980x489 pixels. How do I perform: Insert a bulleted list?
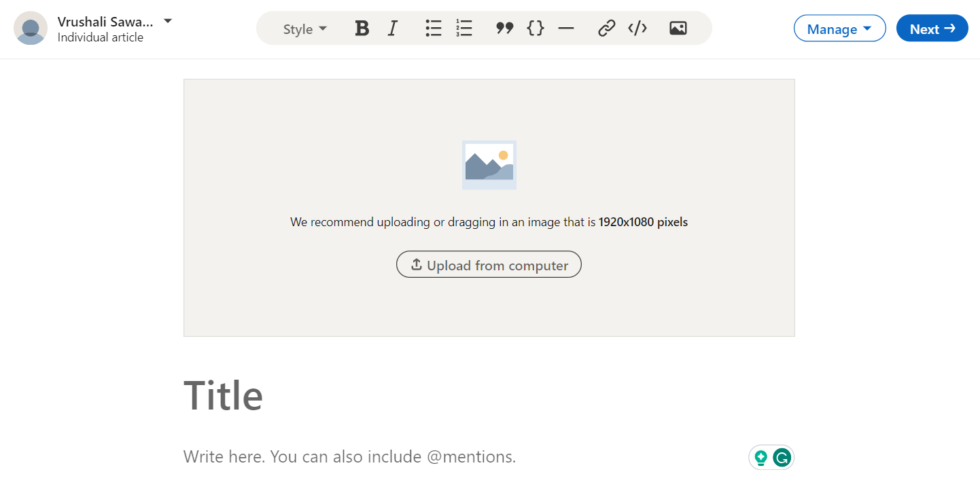point(433,28)
